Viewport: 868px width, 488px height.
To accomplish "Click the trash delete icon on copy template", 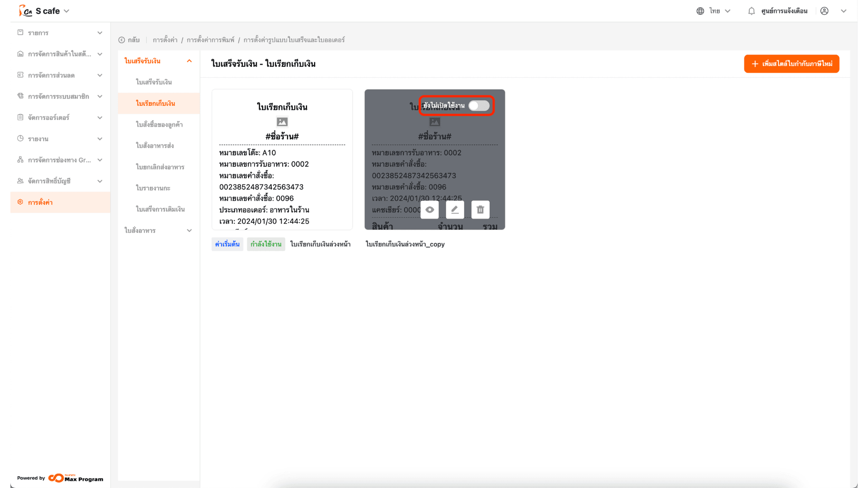I will [x=480, y=210].
